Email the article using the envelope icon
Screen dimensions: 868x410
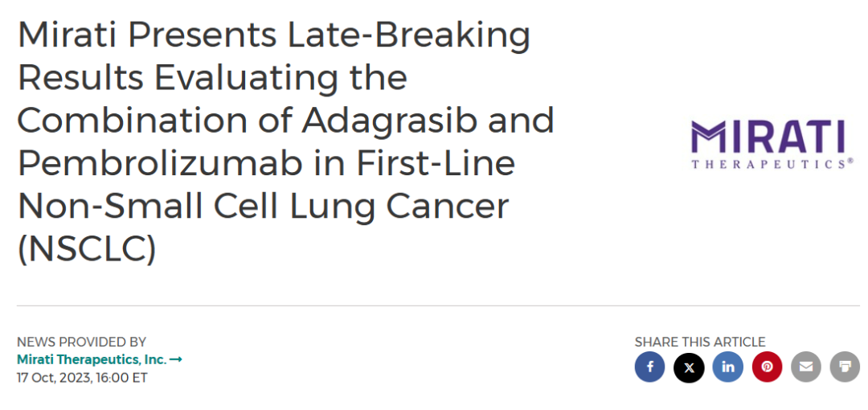[x=805, y=367]
